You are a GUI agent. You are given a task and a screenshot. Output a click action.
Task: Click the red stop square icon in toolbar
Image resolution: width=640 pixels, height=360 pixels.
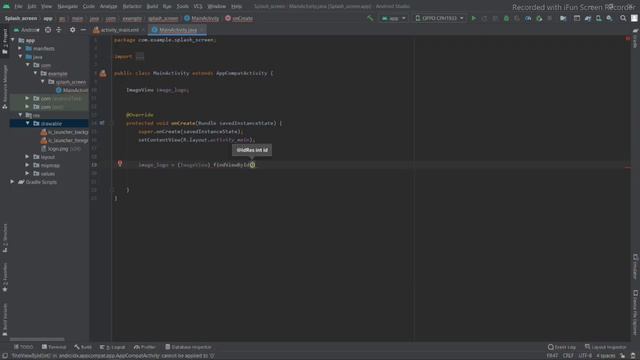tap(550, 18)
